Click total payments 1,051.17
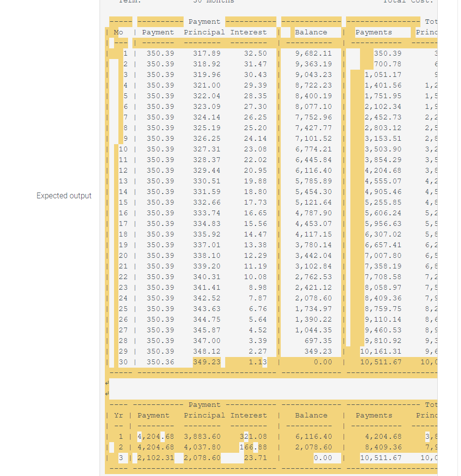 coord(383,74)
